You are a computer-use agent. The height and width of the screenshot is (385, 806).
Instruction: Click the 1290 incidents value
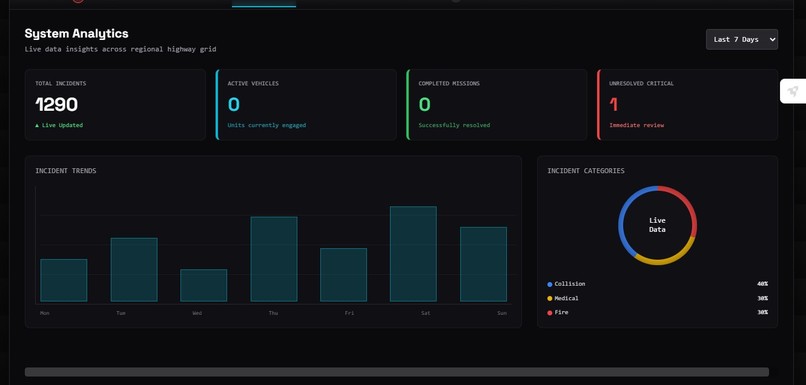coord(57,105)
